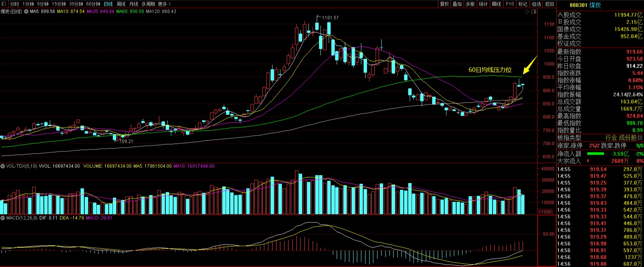Image resolution: width=644 pixels, height=267 pixels.
Task: Open the 煤炭(日线) indicator dropdown arrow
Action: point(26,12)
